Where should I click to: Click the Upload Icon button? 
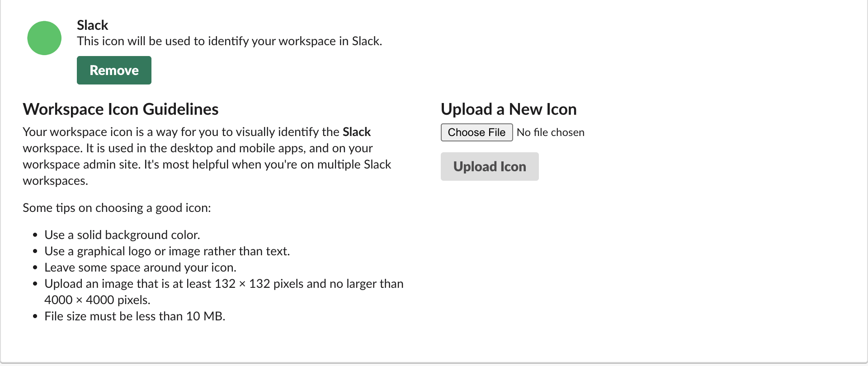pos(490,166)
